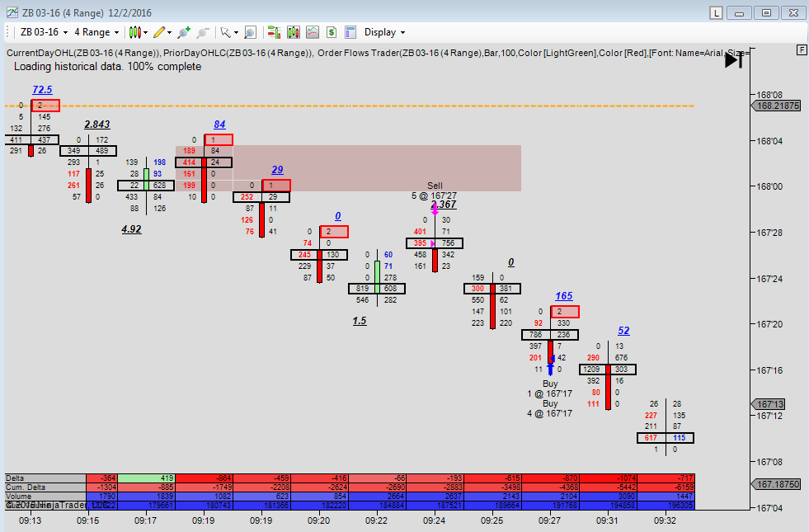The height and width of the screenshot is (532, 809).
Task: Click the skip-to-latest-bar arrow
Action: (x=733, y=60)
